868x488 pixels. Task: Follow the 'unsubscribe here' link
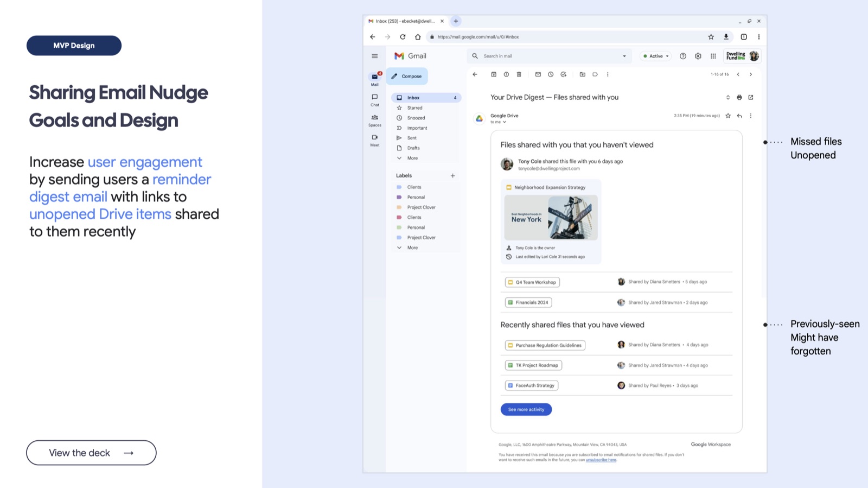point(601,460)
